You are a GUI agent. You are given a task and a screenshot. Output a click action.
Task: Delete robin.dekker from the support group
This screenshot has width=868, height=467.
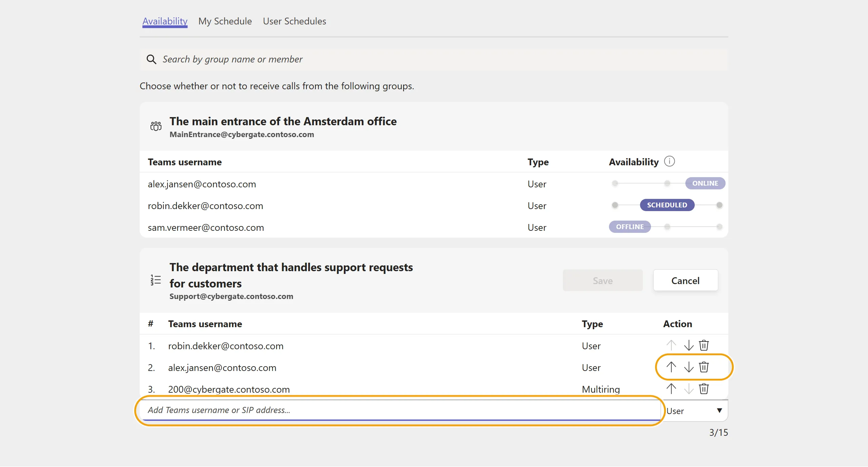pos(704,345)
